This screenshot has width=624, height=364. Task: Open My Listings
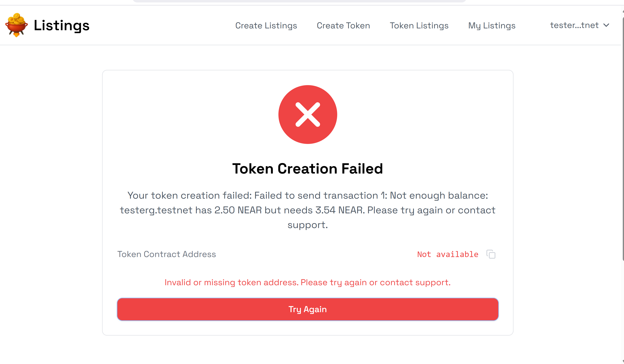click(492, 26)
